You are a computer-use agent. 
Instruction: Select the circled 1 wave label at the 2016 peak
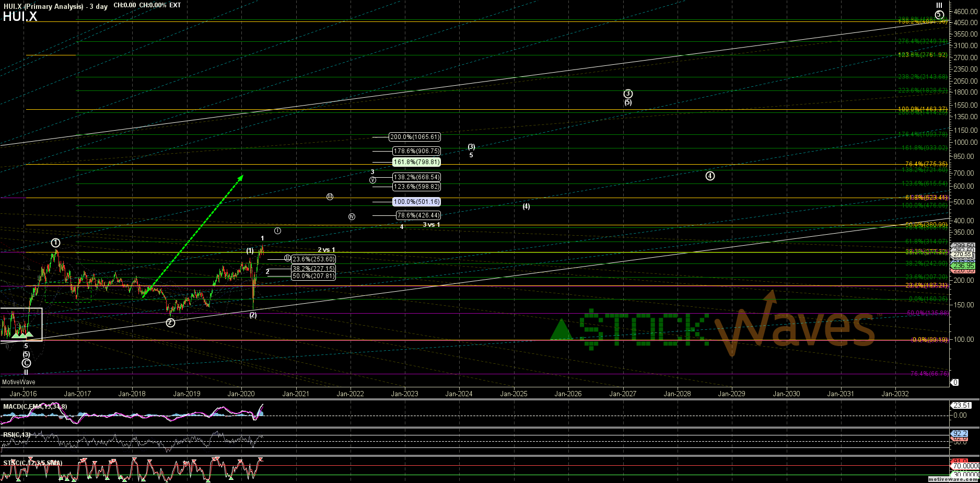[56, 243]
